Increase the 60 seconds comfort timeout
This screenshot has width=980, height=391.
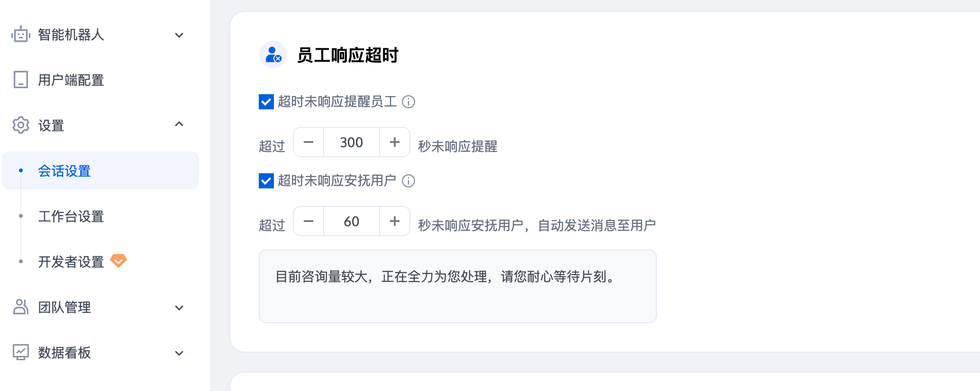[x=395, y=221]
